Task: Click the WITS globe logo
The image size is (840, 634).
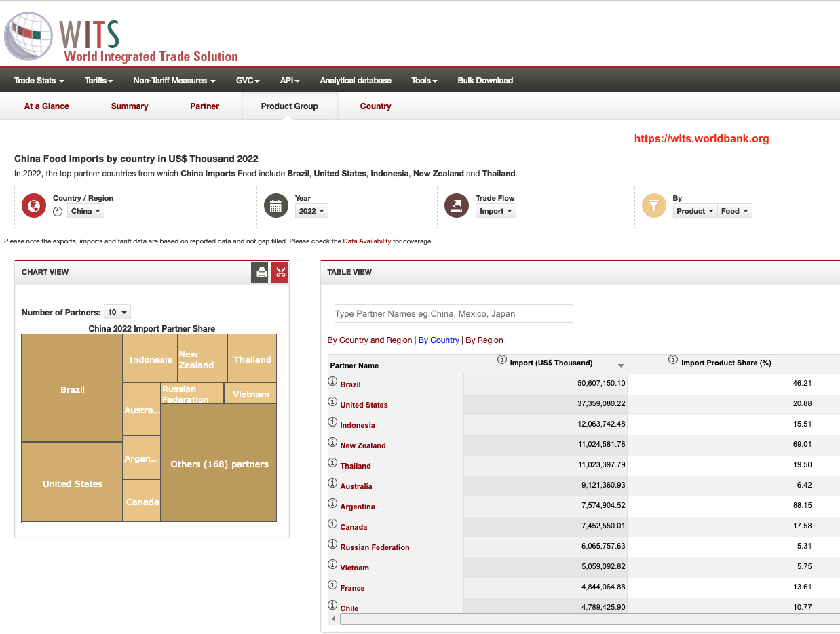Action: tap(28, 36)
